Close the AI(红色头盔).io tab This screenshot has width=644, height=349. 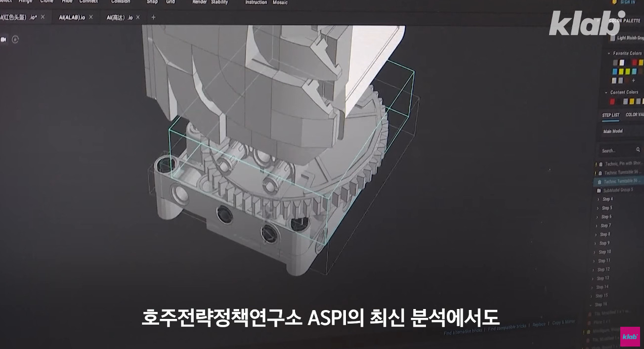[x=43, y=17]
